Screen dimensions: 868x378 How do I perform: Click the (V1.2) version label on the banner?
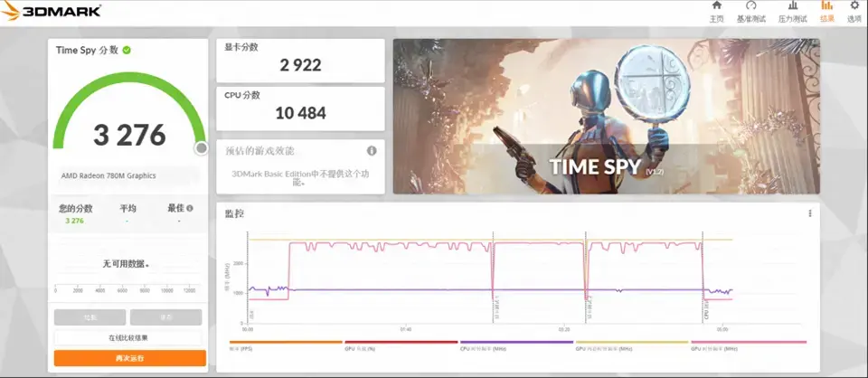pos(655,172)
